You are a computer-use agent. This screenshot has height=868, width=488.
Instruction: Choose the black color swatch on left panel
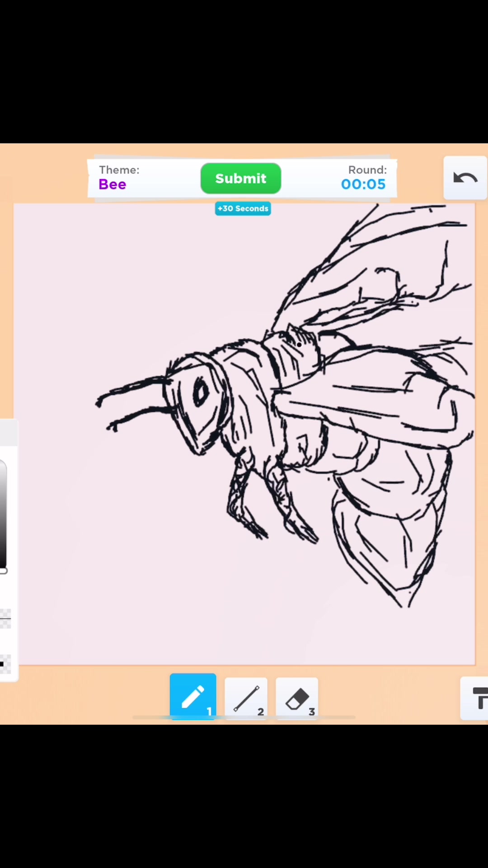click(3, 664)
